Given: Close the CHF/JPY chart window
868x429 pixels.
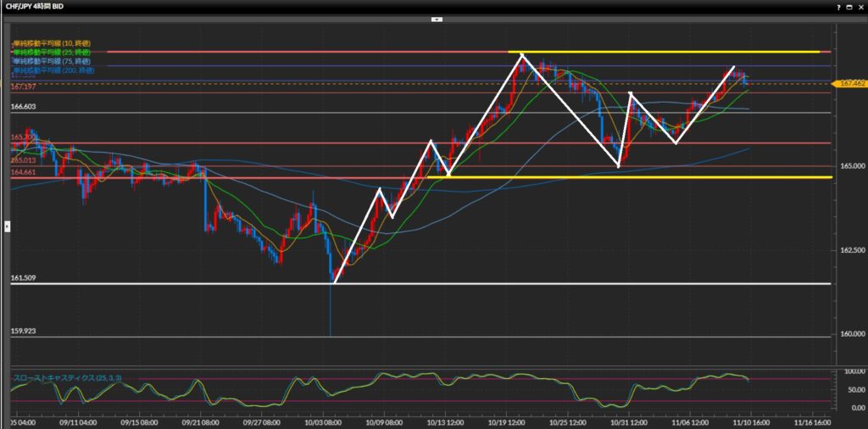Looking at the screenshot, I should click(x=860, y=7).
